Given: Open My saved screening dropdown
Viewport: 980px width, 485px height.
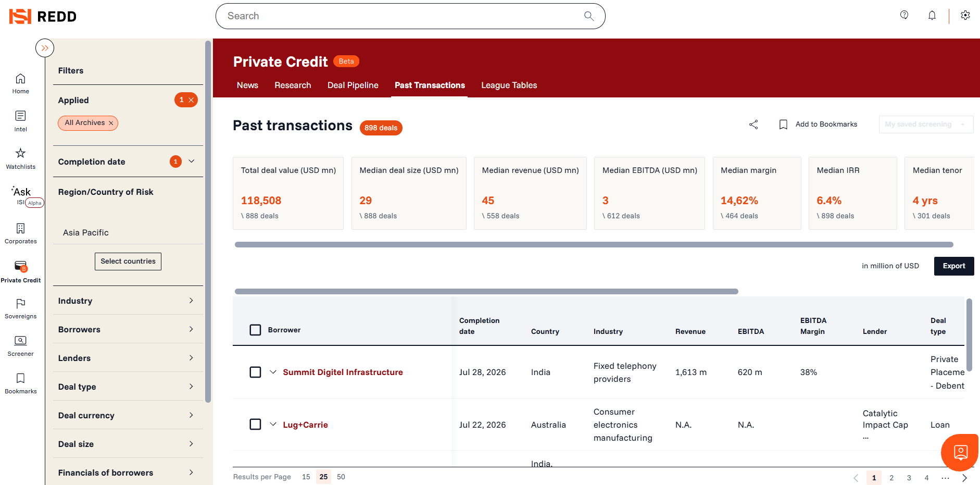Looking at the screenshot, I should (x=926, y=125).
